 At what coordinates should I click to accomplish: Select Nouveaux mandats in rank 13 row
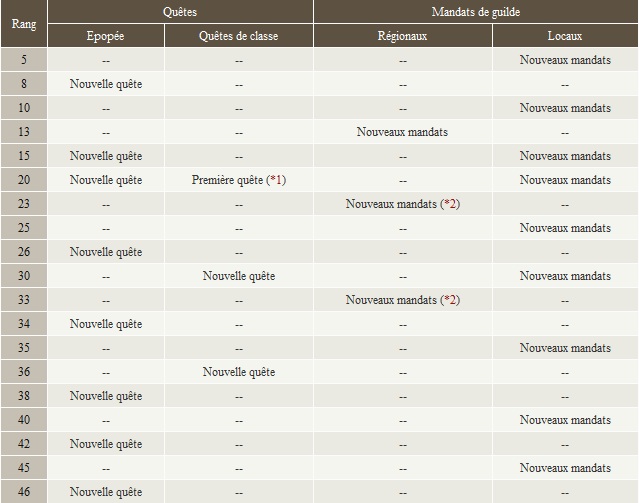pyautogui.click(x=402, y=132)
